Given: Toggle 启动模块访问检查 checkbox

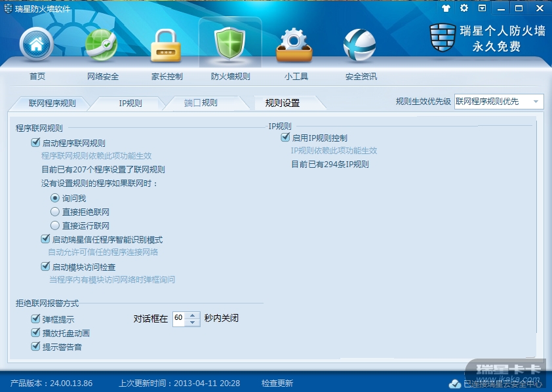Looking at the screenshot, I should [x=45, y=267].
